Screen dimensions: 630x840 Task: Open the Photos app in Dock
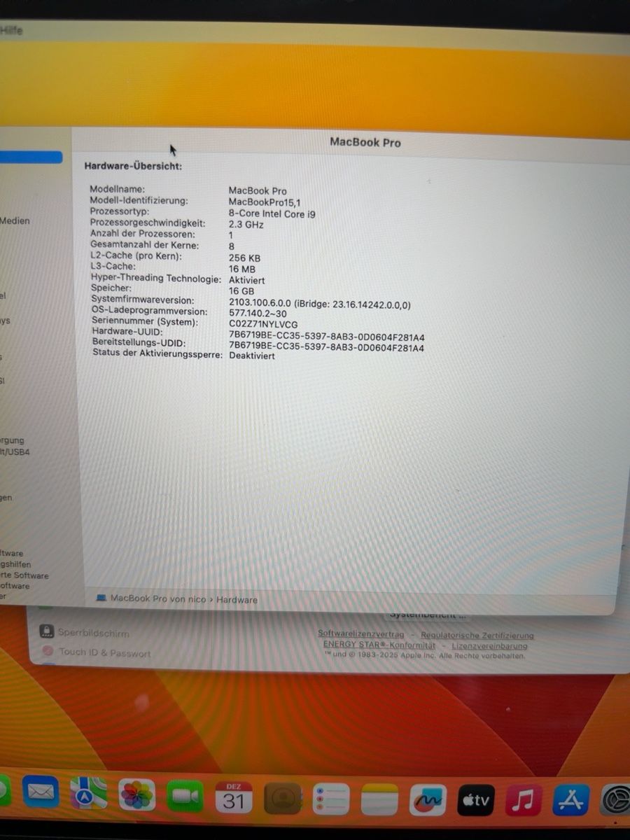(136, 795)
